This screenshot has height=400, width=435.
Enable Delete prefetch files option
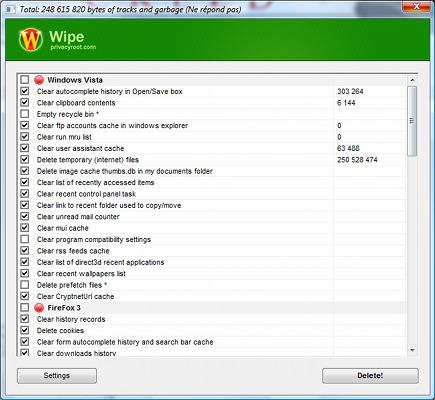tap(25, 285)
